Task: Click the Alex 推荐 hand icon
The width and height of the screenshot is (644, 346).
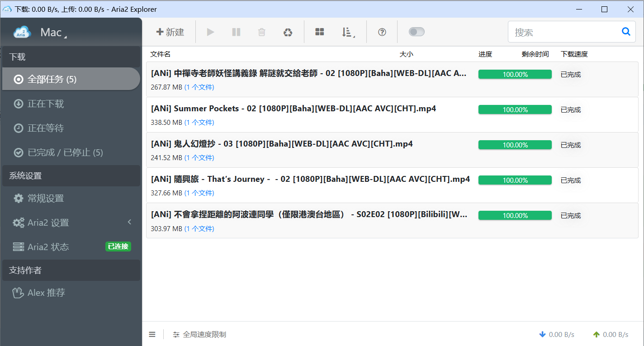Action: tap(18, 293)
